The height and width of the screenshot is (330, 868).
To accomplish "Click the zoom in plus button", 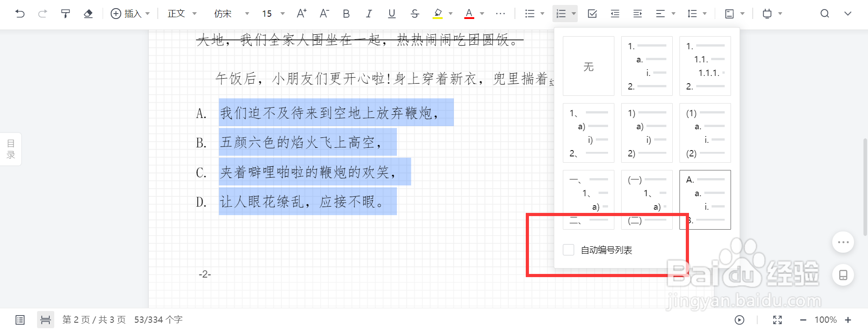I will pyautogui.click(x=848, y=320).
